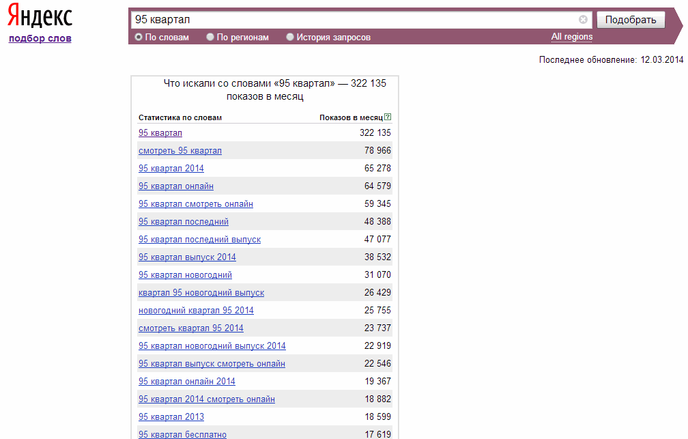The width and height of the screenshot is (688, 439).
Task: Select the По словам radio button
Action: [x=139, y=37]
